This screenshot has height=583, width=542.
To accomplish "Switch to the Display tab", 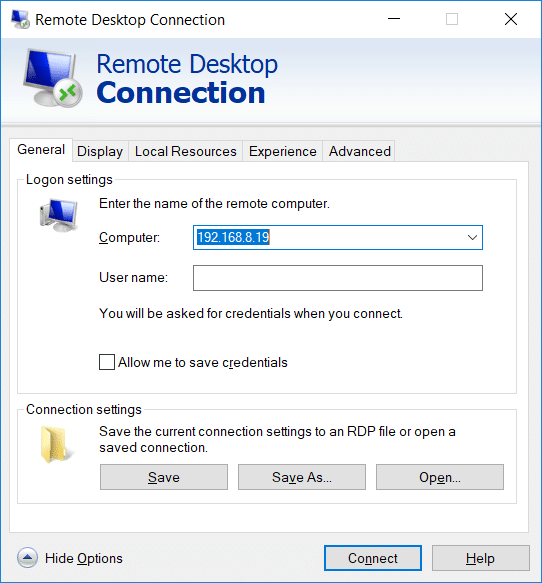I will (x=100, y=151).
